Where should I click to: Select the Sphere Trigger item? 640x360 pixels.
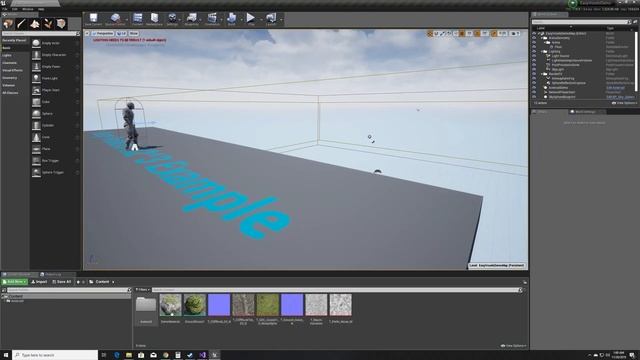click(x=56, y=173)
